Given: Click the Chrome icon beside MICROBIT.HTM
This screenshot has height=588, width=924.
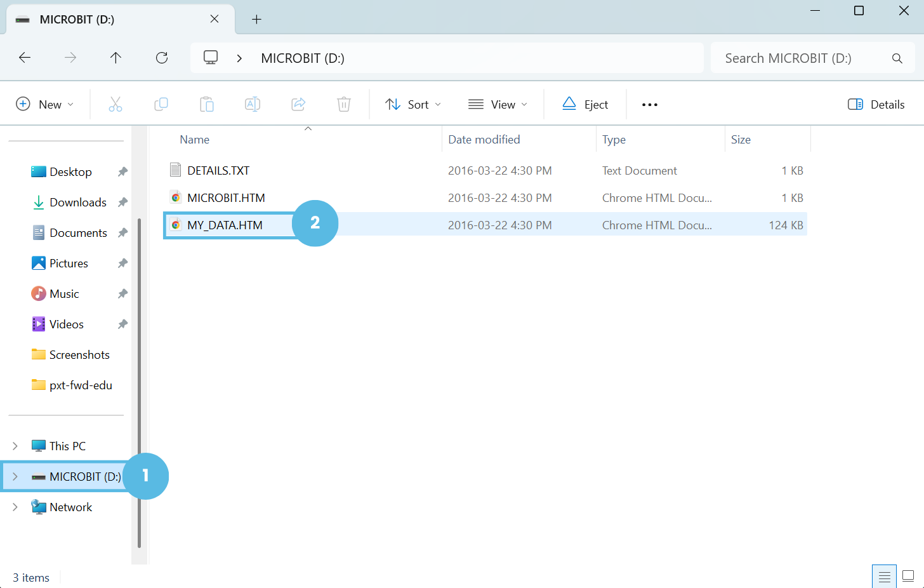Looking at the screenshot, I should coord(176,197).
